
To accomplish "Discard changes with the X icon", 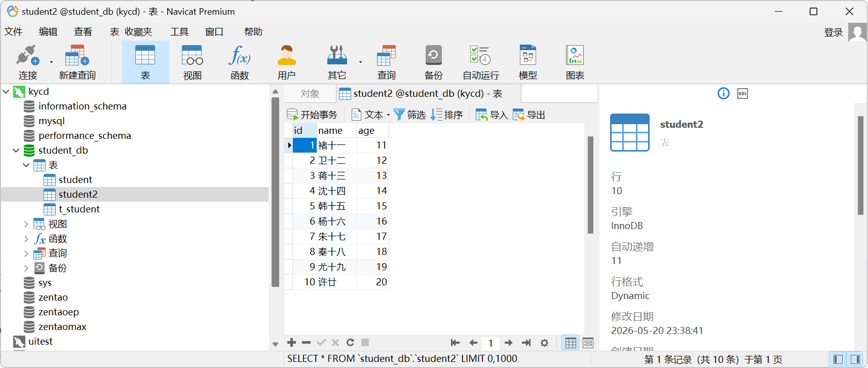I will 335,343.
